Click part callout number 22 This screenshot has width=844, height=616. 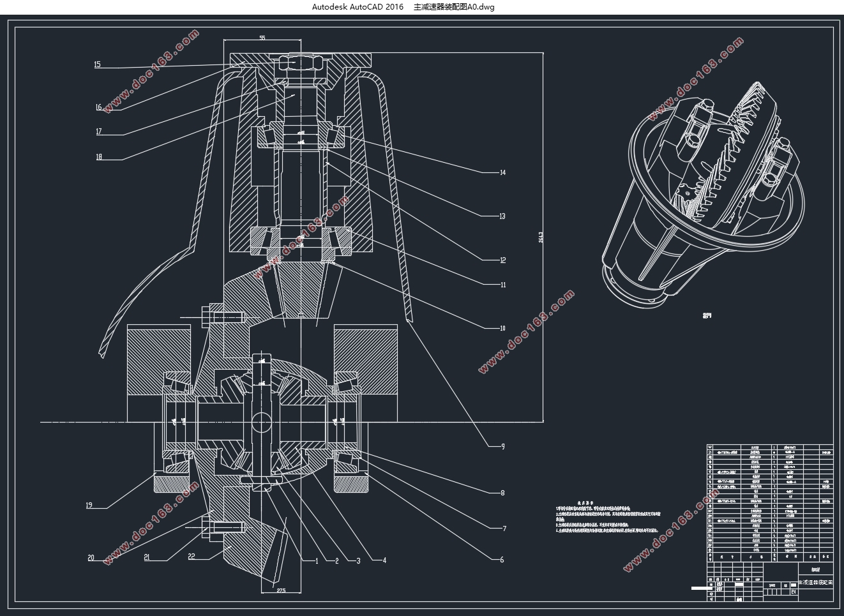tap(191, 557)
